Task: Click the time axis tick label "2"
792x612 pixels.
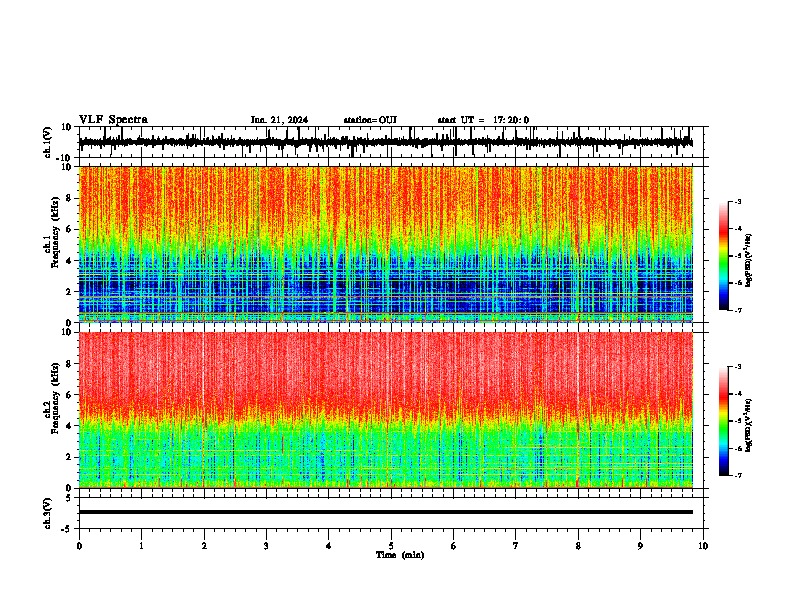Action: pyautogui.click(x=204, y=546)
